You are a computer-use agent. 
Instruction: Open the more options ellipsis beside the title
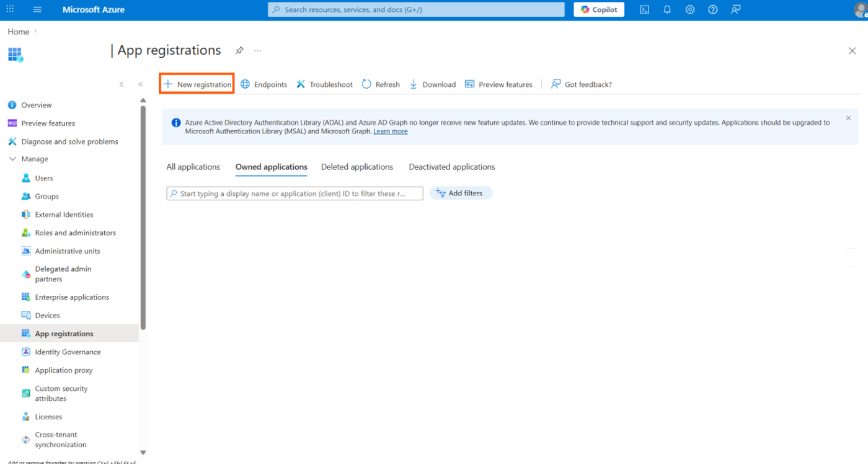258,51
